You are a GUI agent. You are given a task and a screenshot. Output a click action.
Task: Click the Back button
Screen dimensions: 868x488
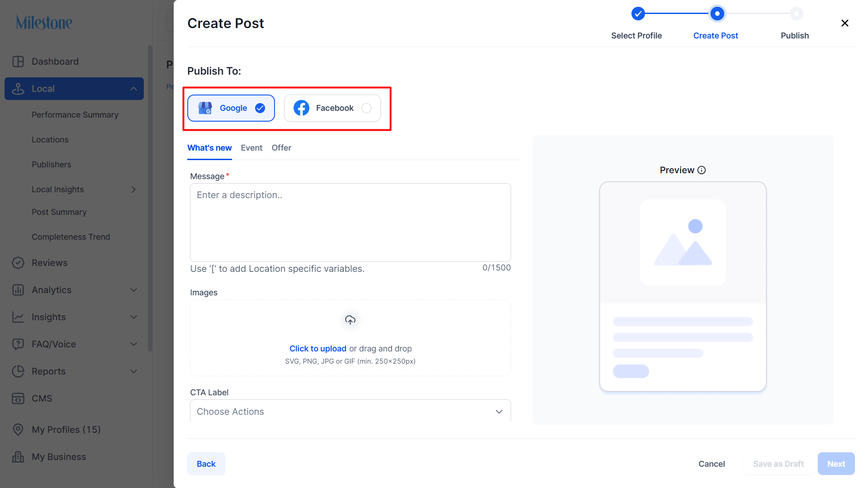206,464
